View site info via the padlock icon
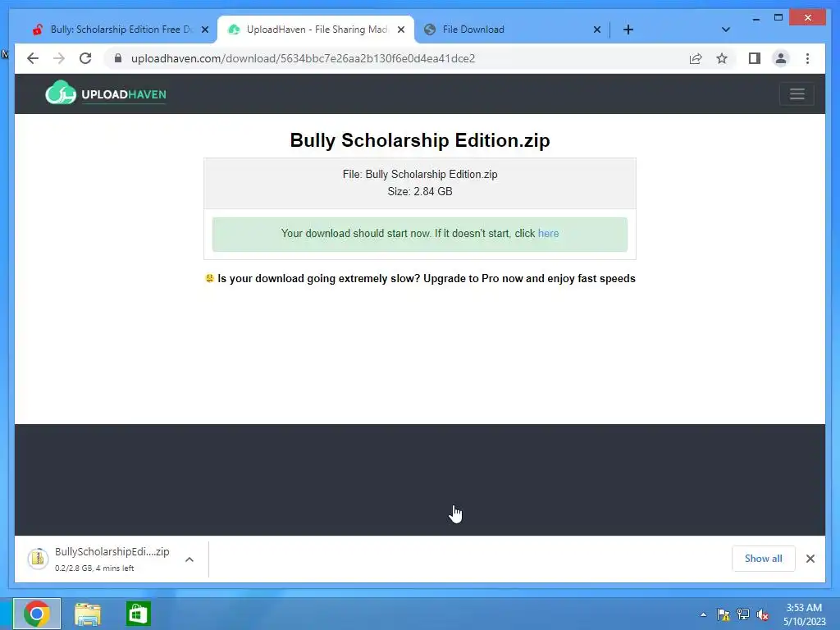This screenshot has width=840, height=630. [118, 58]
